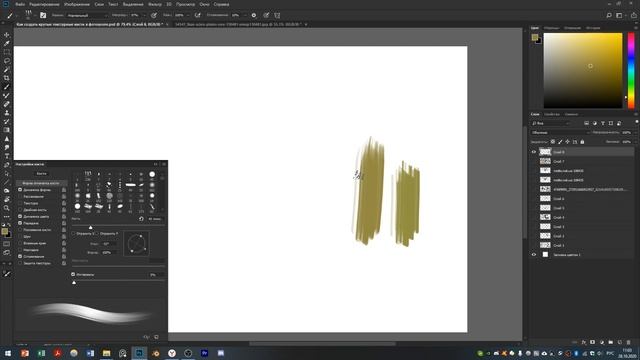The height and width of the screenshot is (360, 640).
Task: Open symmetry paint options butterfly icon
Action: pos(277,15)
